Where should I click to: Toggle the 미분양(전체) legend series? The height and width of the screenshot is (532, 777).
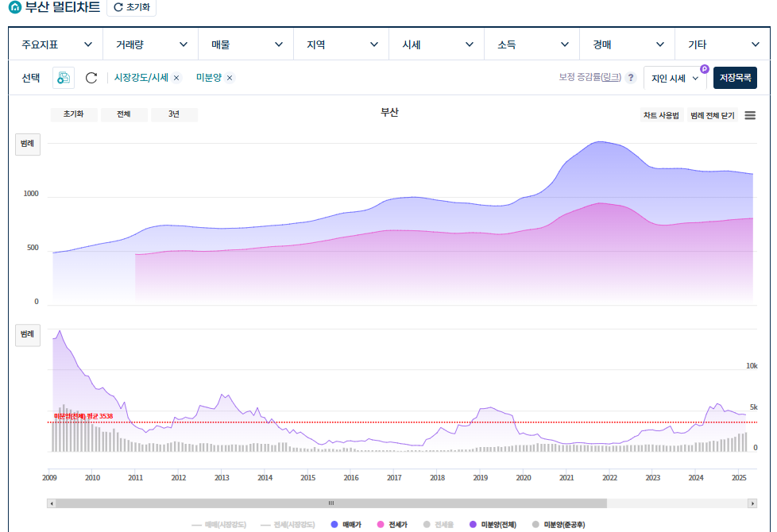493,525
